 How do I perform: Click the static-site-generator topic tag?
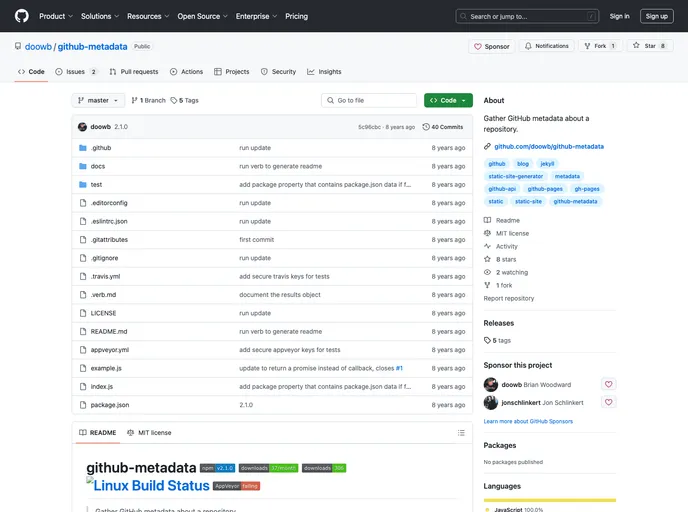(x=516, y=176)
